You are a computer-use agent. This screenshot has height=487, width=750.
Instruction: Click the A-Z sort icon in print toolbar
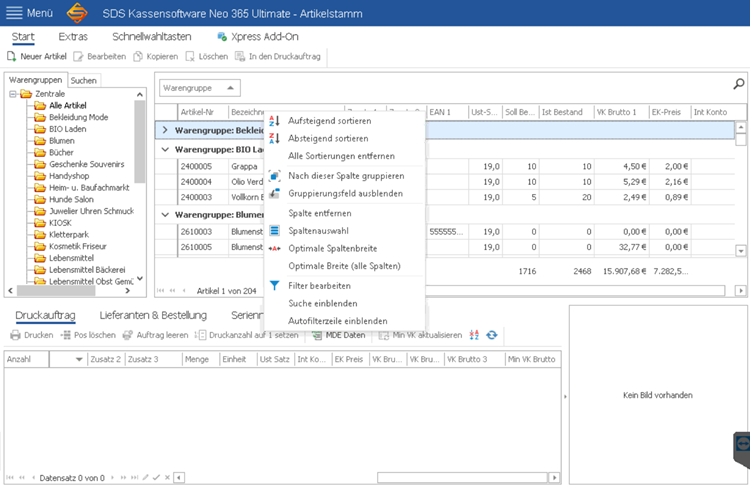coord(474,335)
